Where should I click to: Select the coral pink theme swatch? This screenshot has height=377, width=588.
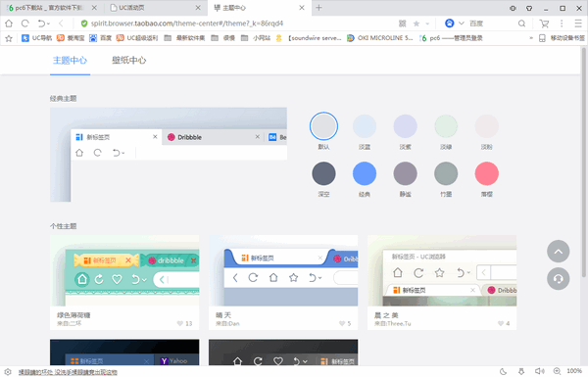(x=486, y=173)
